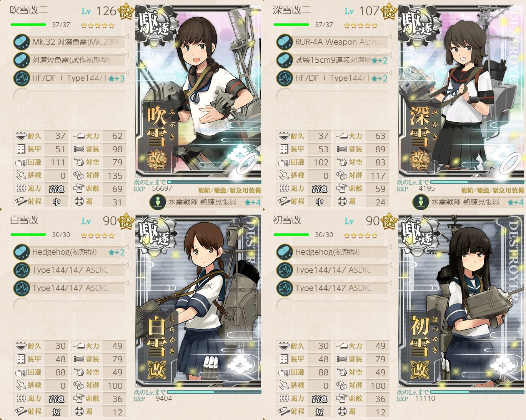Toggle lock marker on Shirayuki's Hedgehog slot
Image resolution: width=526 pixels, height=420 pixels.
pyautogui.click(x=127, y=247)
